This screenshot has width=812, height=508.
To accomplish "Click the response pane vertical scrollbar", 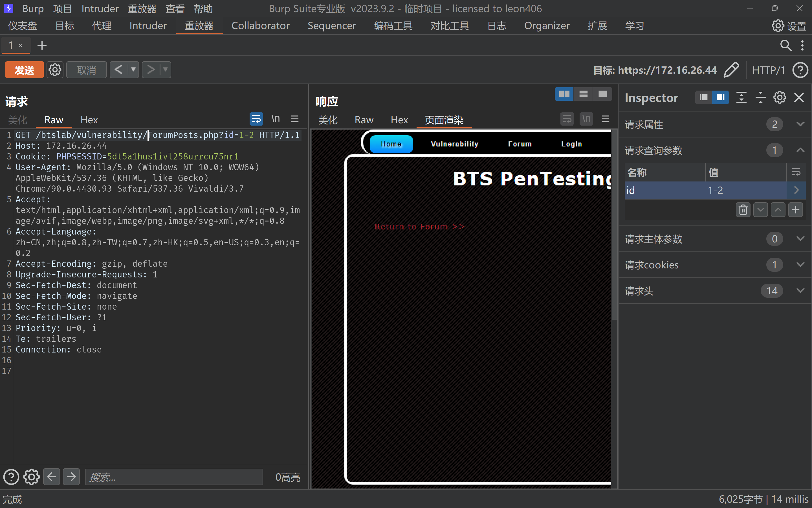I will pyautogui.click(x=614, y=225).
